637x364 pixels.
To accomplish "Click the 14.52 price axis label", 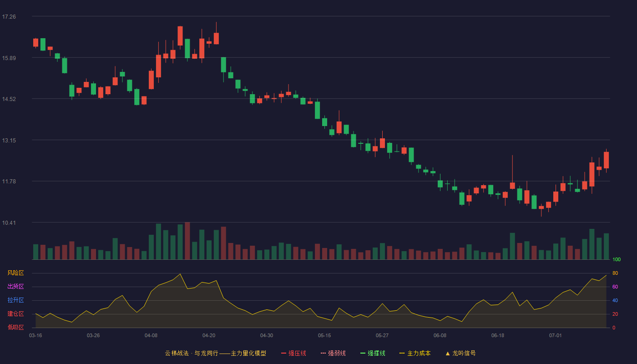I will 9,99.
